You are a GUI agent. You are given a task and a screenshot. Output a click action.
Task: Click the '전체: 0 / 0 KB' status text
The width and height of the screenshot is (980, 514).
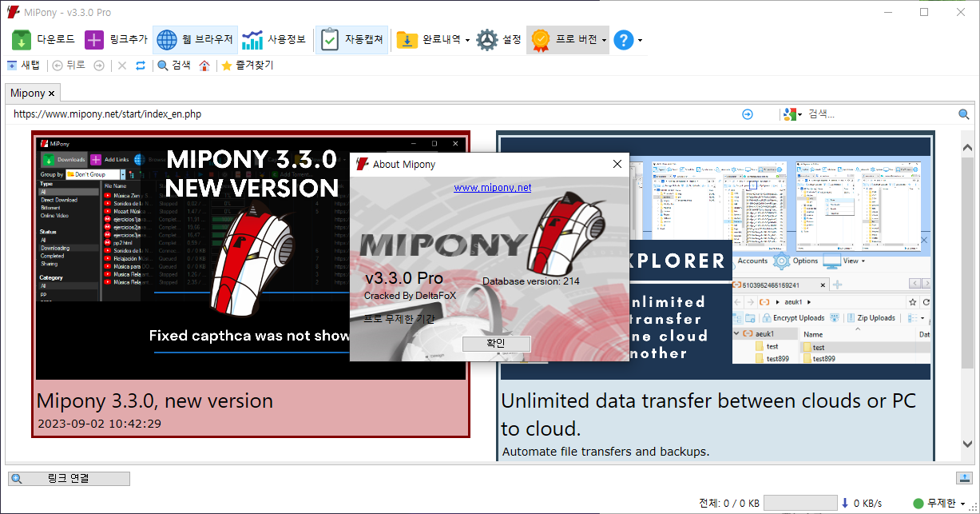[728, 504]
